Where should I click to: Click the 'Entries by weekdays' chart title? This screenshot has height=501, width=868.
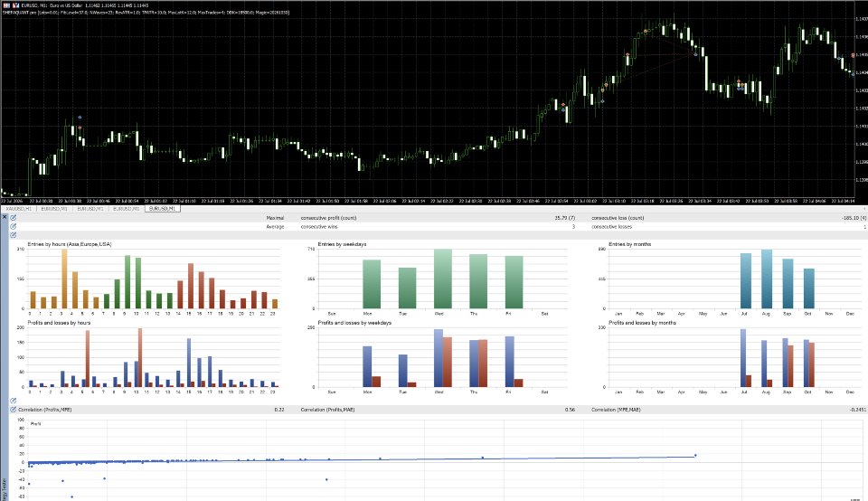coord(342,244)
